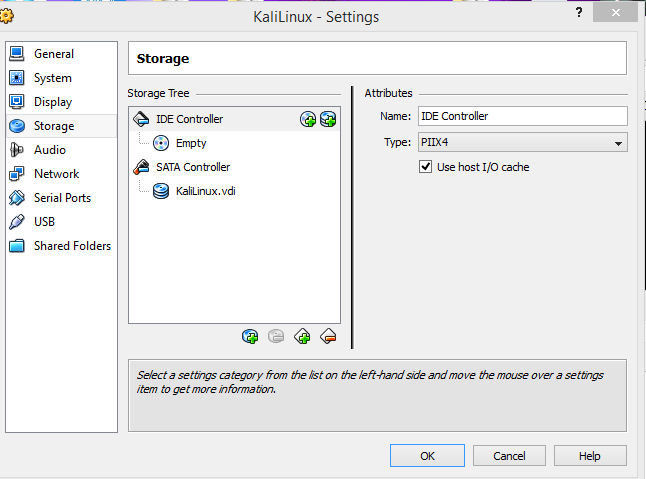Click the 'Use host I/O cache' label text
The image size is (646, 479).
pyautogui.click(x=483, y=167)
